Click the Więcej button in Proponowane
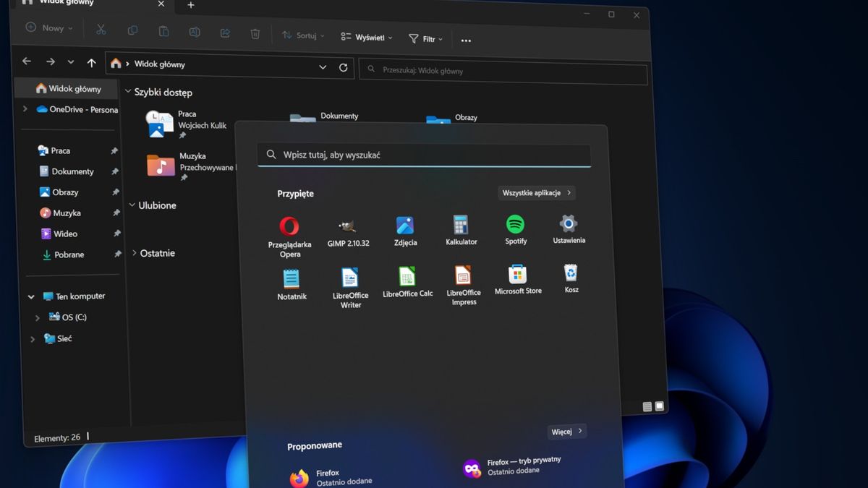The width and height of the screenshot is (868, 488). point(566,432)
